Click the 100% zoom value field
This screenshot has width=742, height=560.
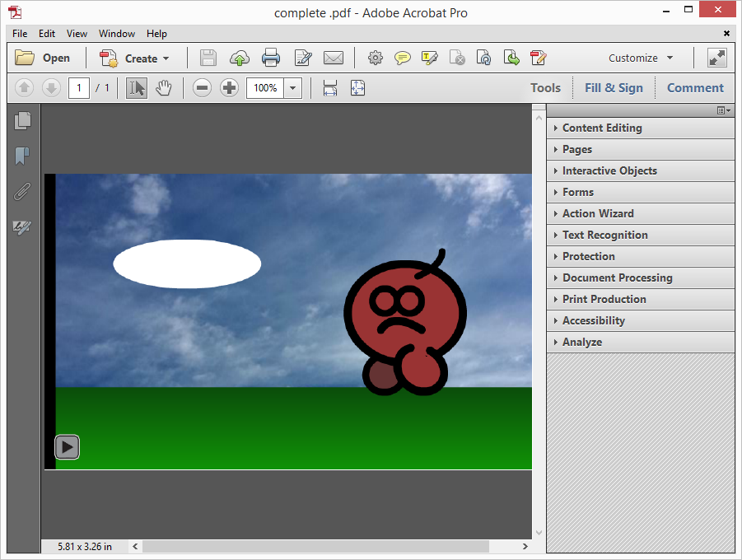point(265,88)
